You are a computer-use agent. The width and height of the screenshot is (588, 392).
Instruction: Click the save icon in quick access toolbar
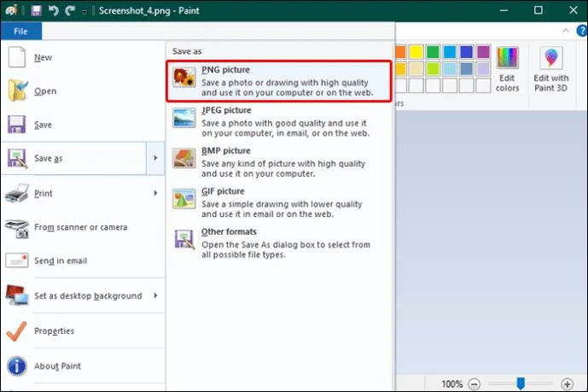coord(36,10)
